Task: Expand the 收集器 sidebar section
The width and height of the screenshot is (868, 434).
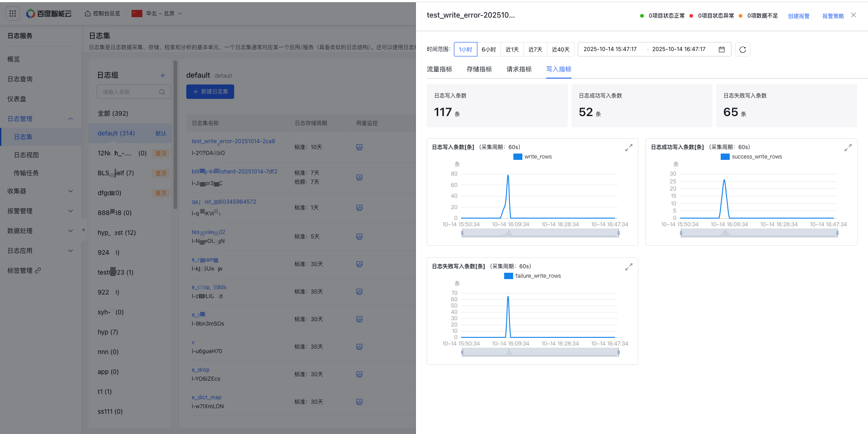Action: coord(40,191)
